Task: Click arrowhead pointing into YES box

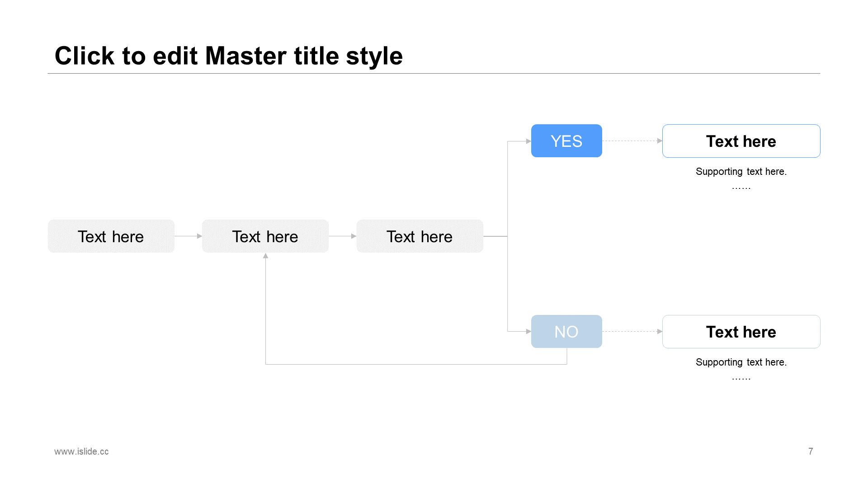Action: [528, 141]
